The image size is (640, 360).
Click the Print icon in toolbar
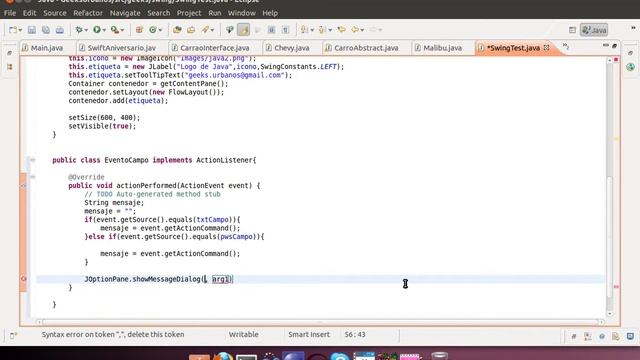60,30
